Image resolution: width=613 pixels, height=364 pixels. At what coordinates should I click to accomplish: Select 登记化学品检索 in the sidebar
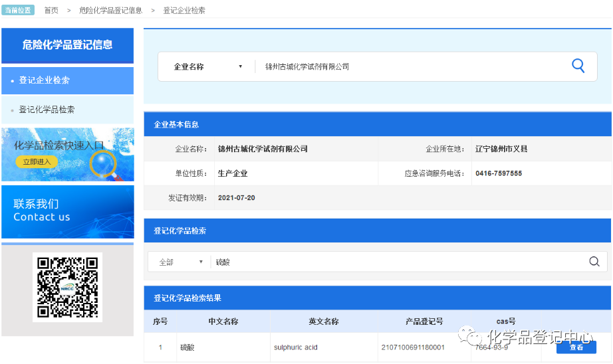(68, 110)
